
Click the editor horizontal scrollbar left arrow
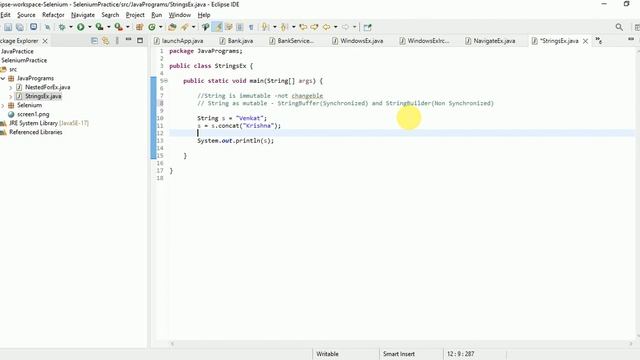coord(172,344)
